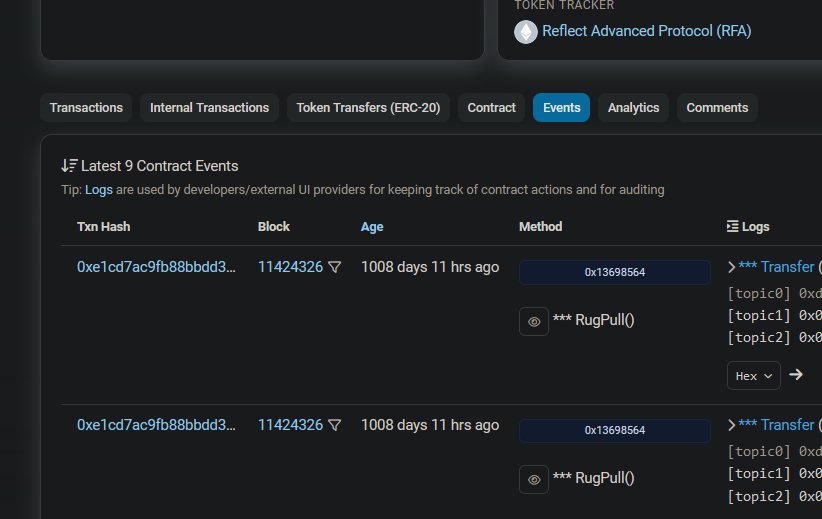Click second row method badge 0x13698564
The image size is (822, 519).
pyautogui.click(x=614, y=430)
